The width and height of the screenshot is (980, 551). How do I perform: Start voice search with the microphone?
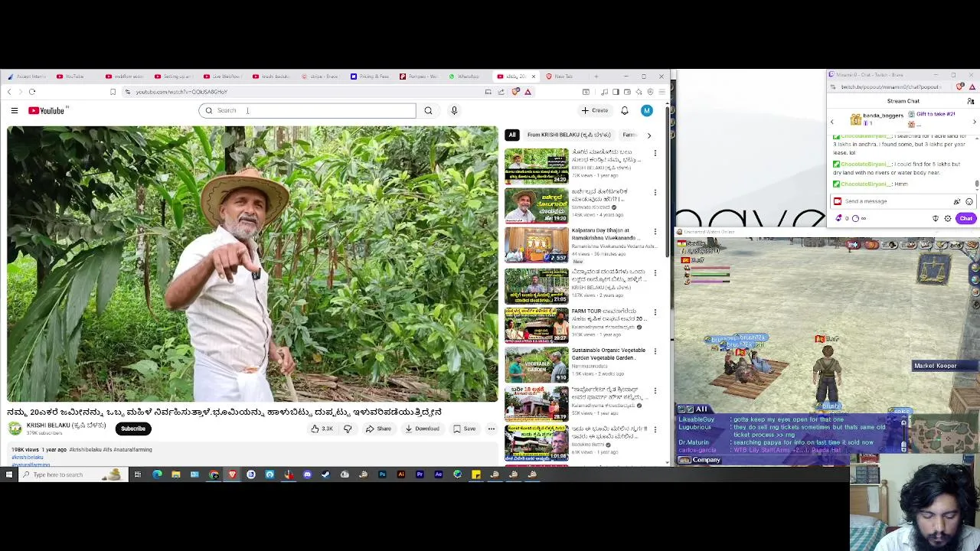[454, 111]
